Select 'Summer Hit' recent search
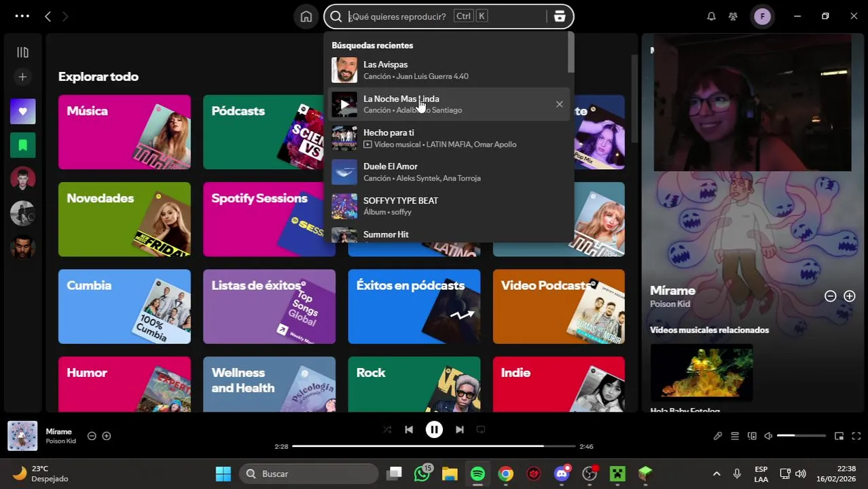 [448, 234]
